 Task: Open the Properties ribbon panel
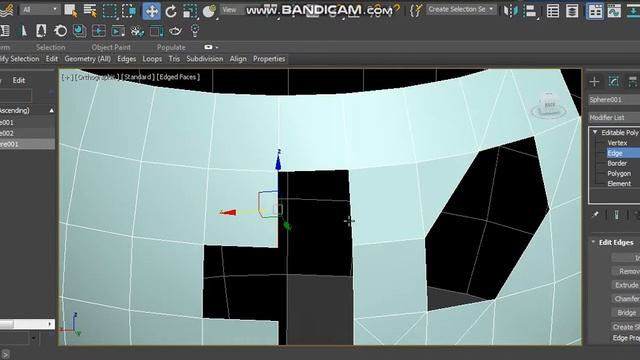pyautogui.click(x=269, y=59)
